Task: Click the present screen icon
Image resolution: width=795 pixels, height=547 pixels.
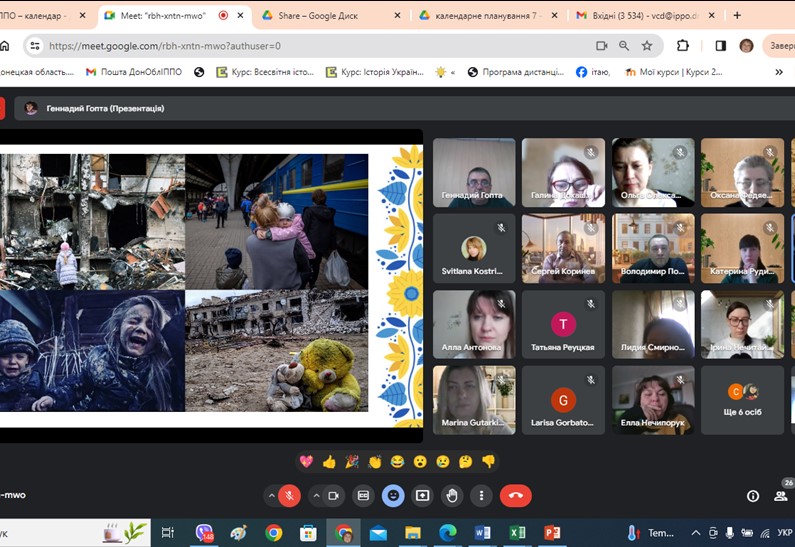Action: pos(422,495)
